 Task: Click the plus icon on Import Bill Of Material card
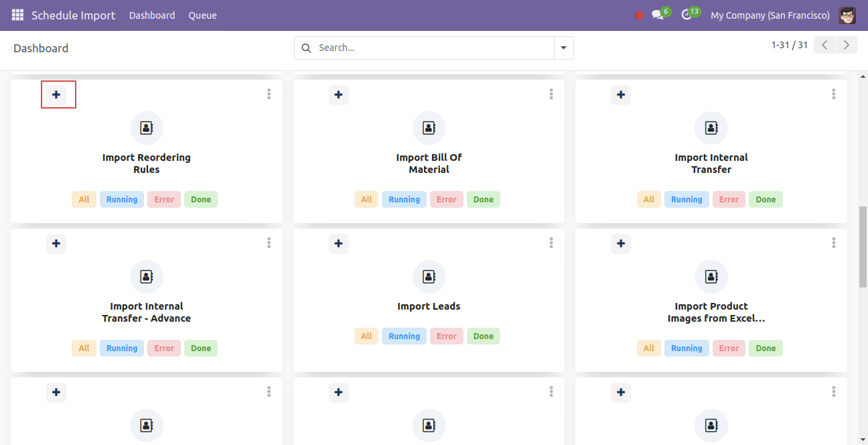click(x=339, y=94)
